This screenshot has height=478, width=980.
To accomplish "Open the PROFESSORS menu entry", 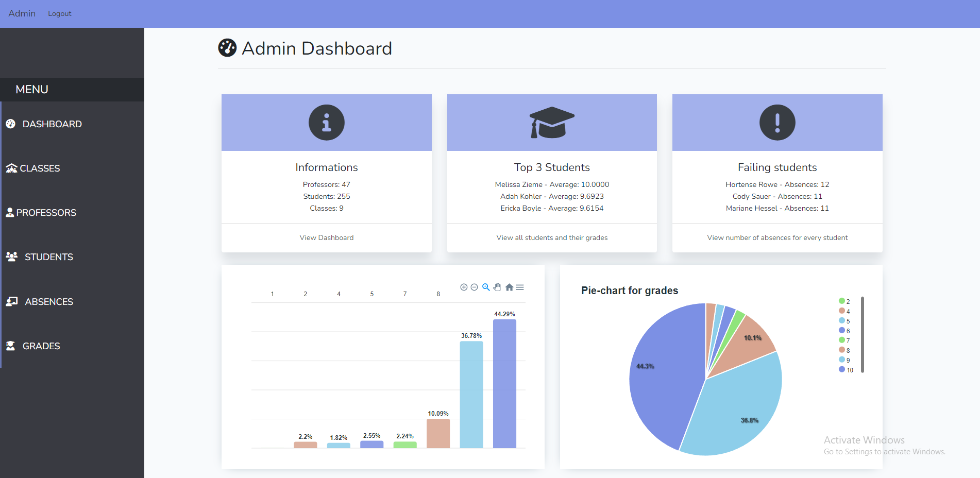I will [46, 212].
